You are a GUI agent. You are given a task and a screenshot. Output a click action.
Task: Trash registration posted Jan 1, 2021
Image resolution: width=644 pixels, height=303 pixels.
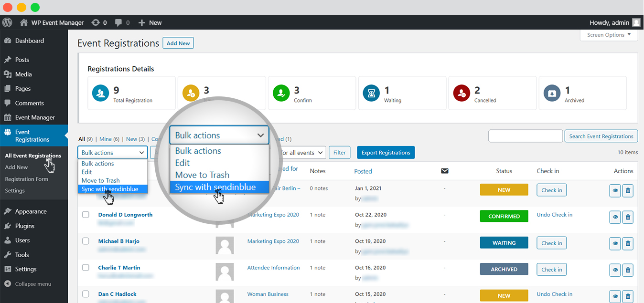pyautogui.click(x=628, y=191)
